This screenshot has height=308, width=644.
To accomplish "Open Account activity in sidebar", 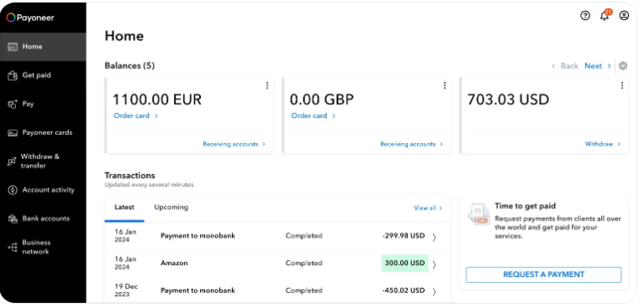I will pyautogui.click(x=43, y=190).
